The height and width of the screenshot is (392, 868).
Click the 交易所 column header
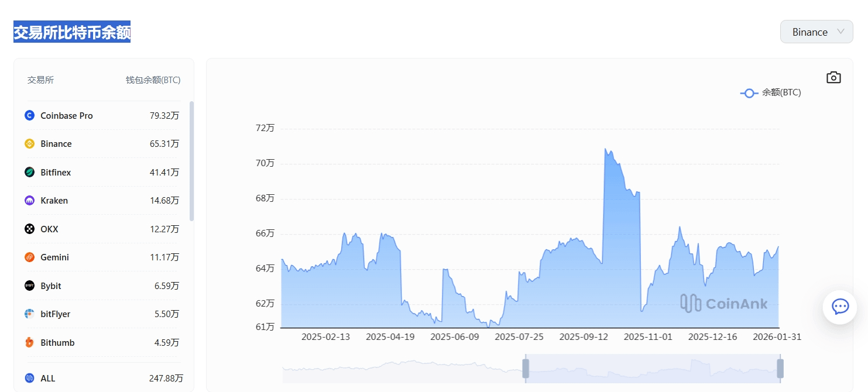point(40,80)
